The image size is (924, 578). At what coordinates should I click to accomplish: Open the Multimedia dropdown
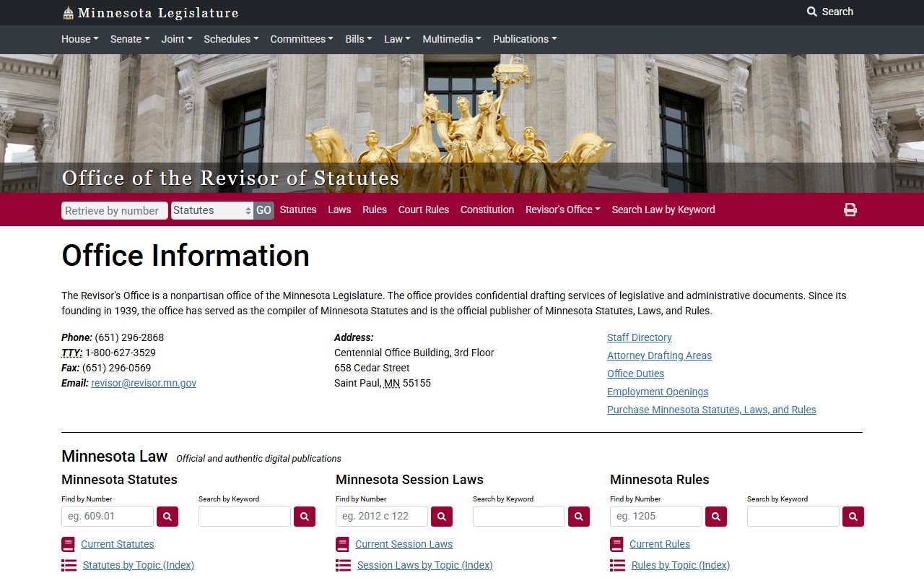(452, 39)
